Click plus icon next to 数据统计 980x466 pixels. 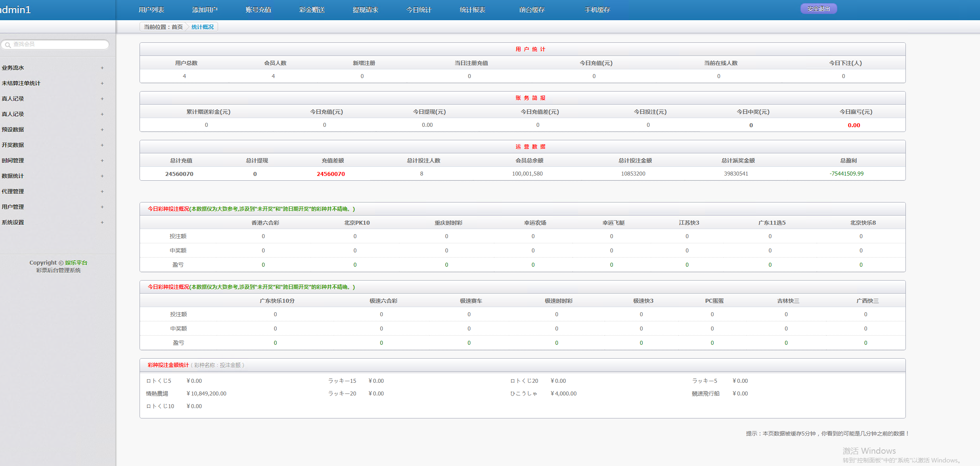[102, 176]
